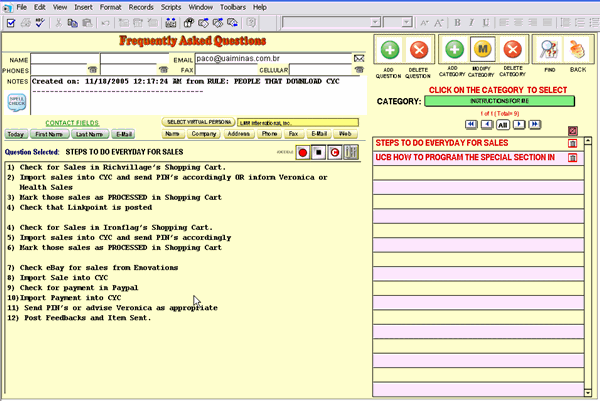600x401 pixels.
Task: Delete the Steps To Do Everyday question via trash icon
Action: [x=572, y=143]
